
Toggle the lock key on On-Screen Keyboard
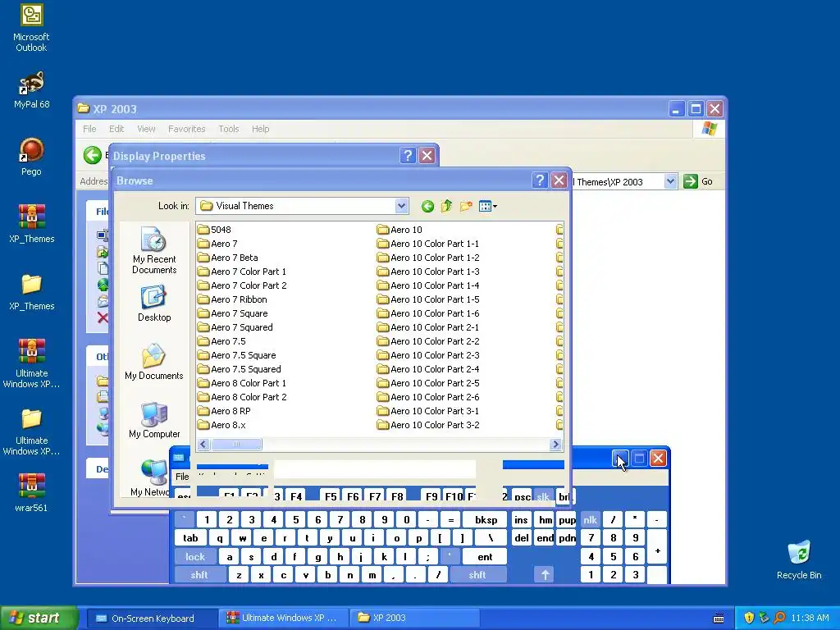point(195,557)
